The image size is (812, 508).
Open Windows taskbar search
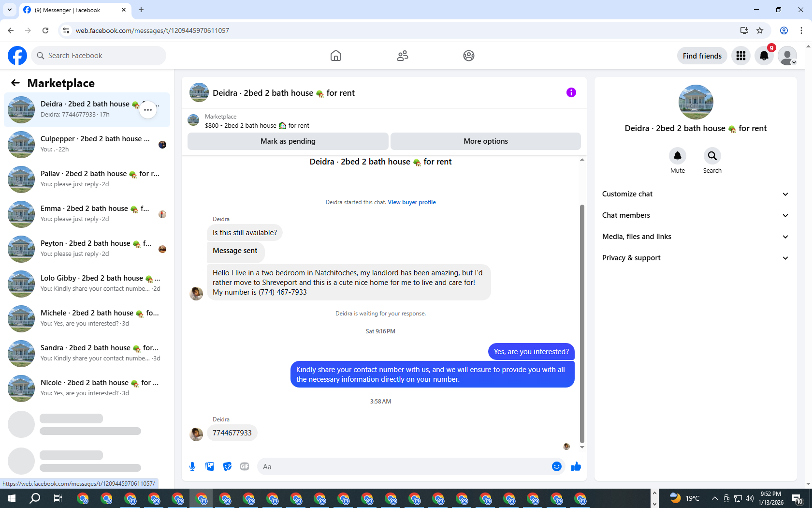35,498
